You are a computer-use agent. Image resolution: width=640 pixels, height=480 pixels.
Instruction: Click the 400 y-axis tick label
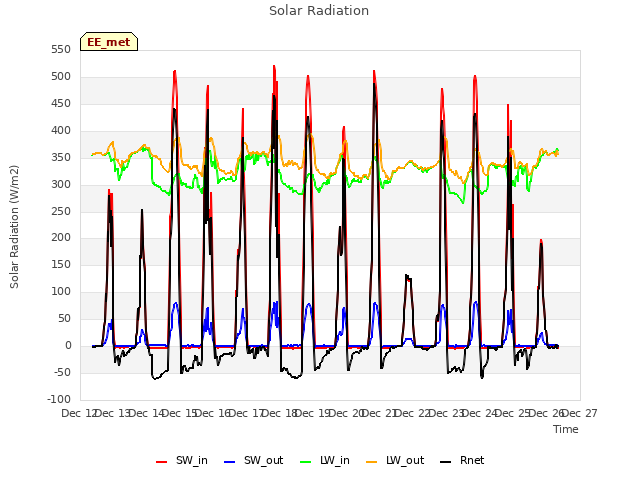click(61, 131)
